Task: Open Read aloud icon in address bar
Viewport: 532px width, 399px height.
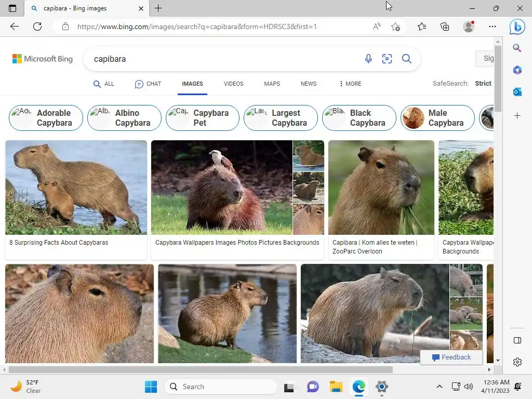Action: point(377,26)
